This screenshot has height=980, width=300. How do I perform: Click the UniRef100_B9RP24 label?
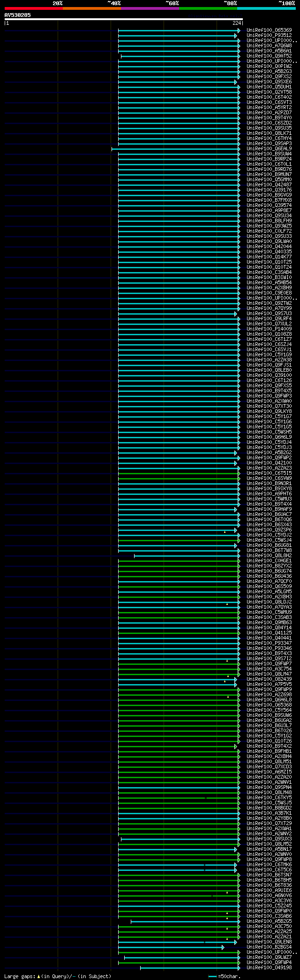coord(269,159)
